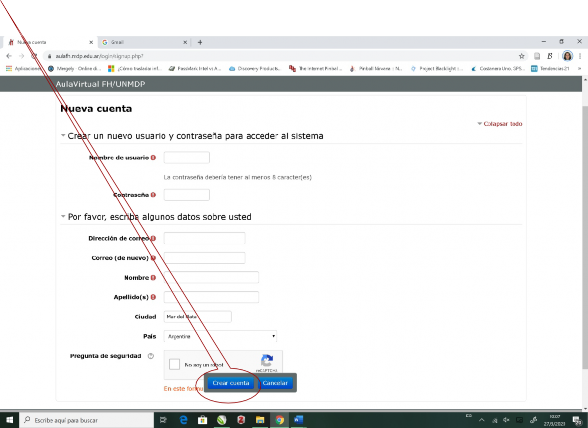Collapse the 'Por favor, escriba algunos datos' section

pyautogui.click(x=63, y=216)
